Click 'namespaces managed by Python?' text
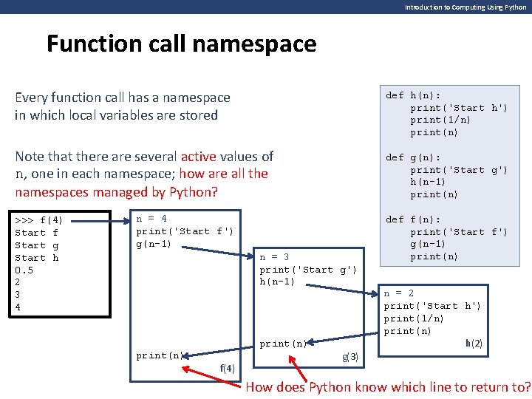Image resolution: width=532 pixels, height=399 pixels. click(x=117, y=192)
